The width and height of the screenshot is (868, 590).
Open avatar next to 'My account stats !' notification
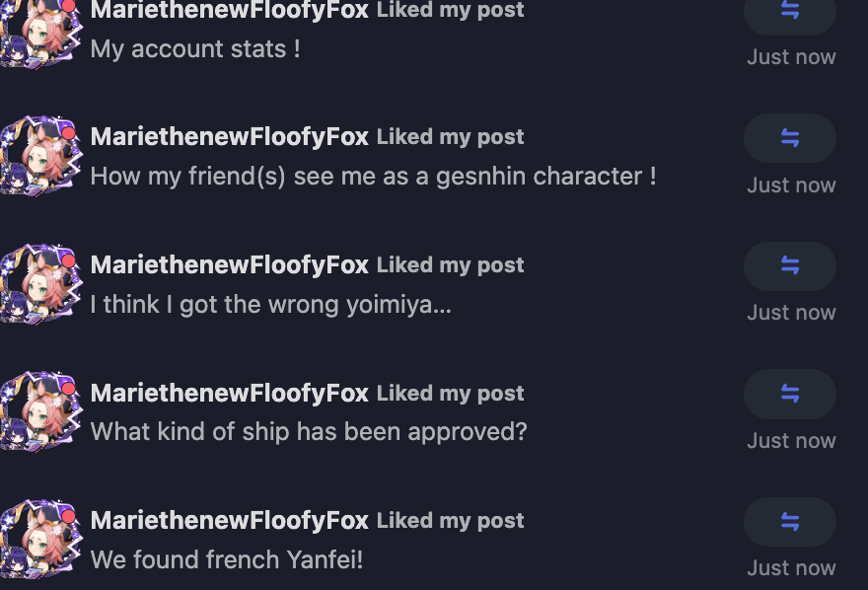click(x=41, y=34)
